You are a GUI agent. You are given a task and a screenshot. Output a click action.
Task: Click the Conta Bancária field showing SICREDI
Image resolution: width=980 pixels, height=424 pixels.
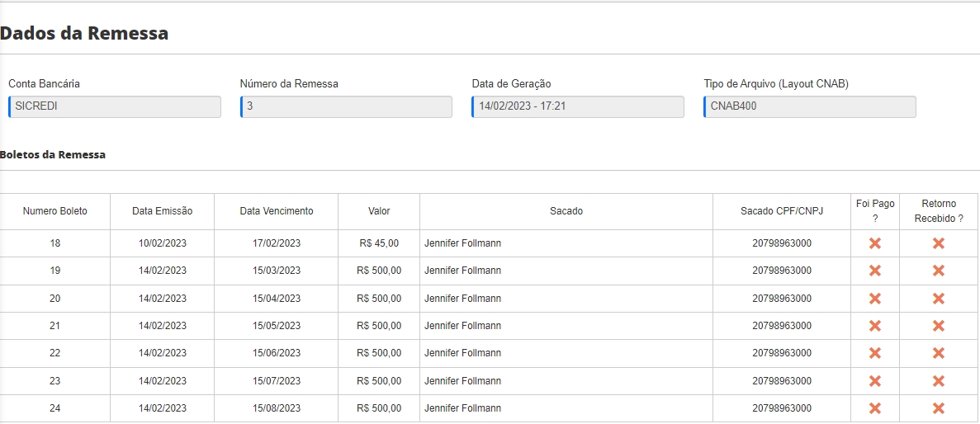(115, 106)
